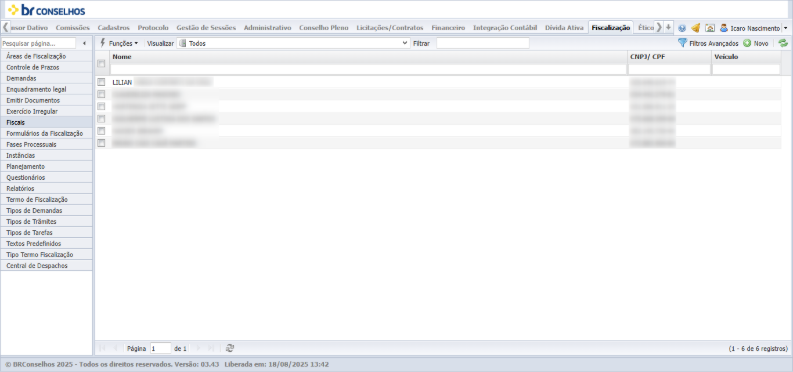
Task: Select the Fiscalização tab
Action: (x=611, y=28)
